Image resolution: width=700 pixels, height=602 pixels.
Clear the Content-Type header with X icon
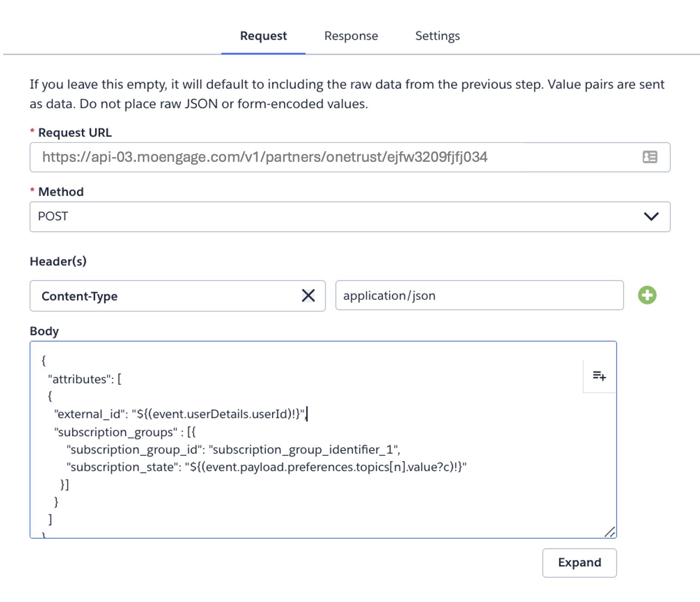[x=308, y=295]
